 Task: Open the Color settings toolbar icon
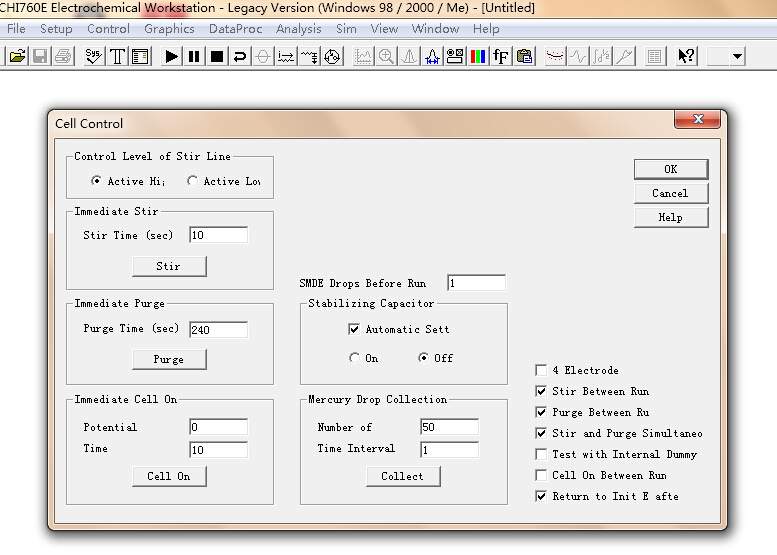478,56
